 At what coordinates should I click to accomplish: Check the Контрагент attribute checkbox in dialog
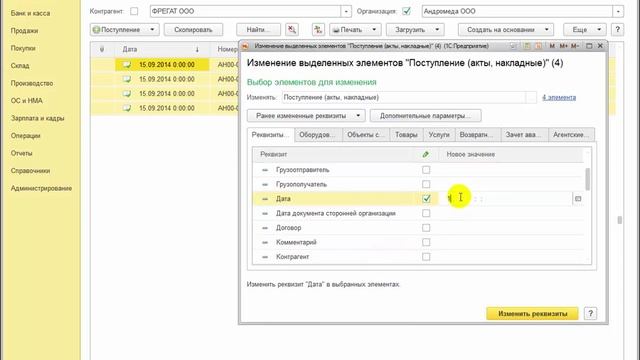point(426,257)
